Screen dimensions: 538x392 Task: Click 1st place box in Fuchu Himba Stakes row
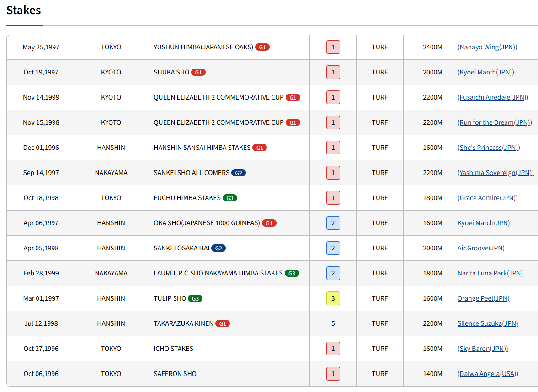click(333, 198)
